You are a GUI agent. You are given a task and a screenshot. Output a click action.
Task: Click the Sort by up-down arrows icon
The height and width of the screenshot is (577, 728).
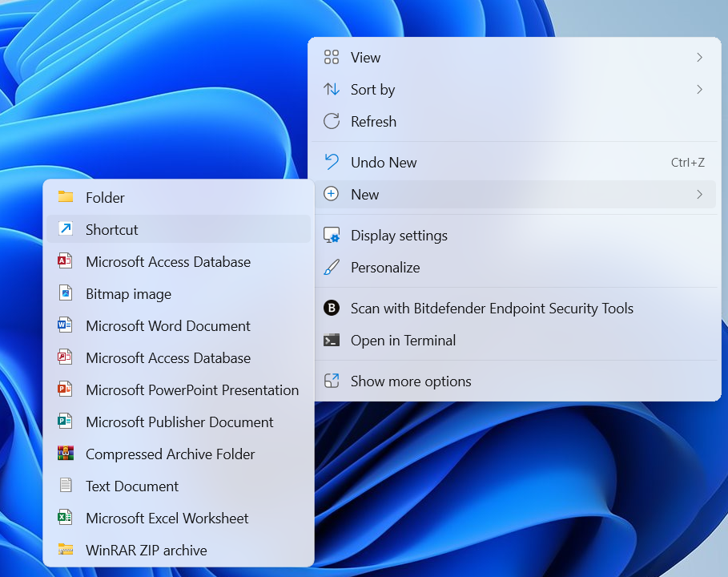pyautogui.click(x=332, y=89)
